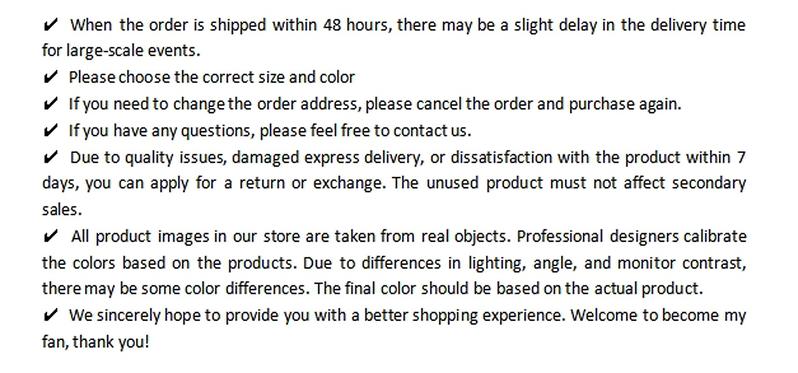
Task: Click the phrase 'large-scale events'
Action: click(x=133, y=51)
